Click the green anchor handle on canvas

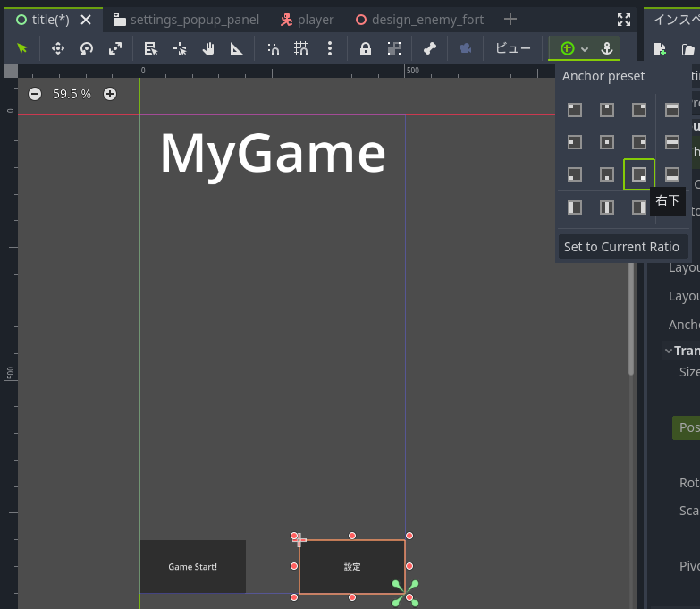[x=405, y=594]
